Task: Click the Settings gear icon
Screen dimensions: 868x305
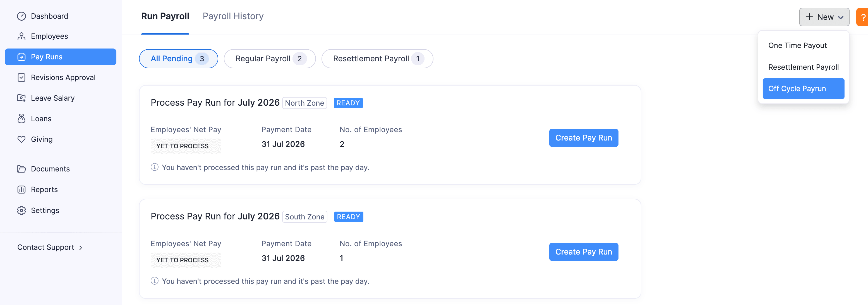Action: click(21, 210)
